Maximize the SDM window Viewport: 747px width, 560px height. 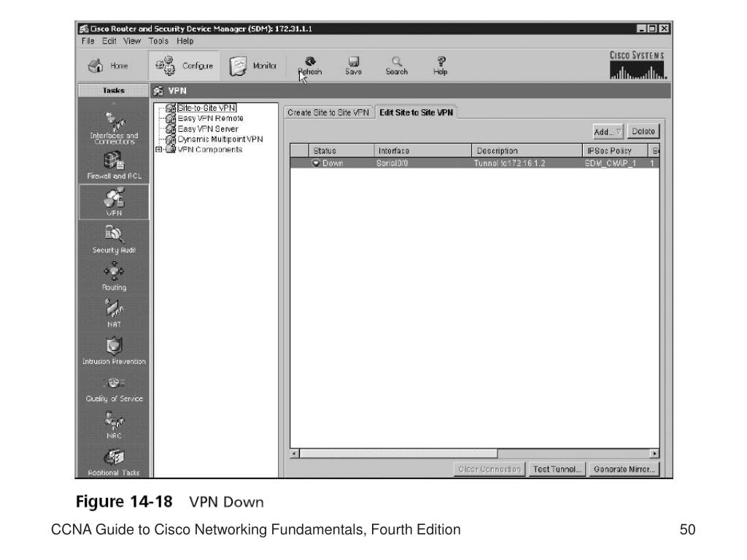click(653, 28)
